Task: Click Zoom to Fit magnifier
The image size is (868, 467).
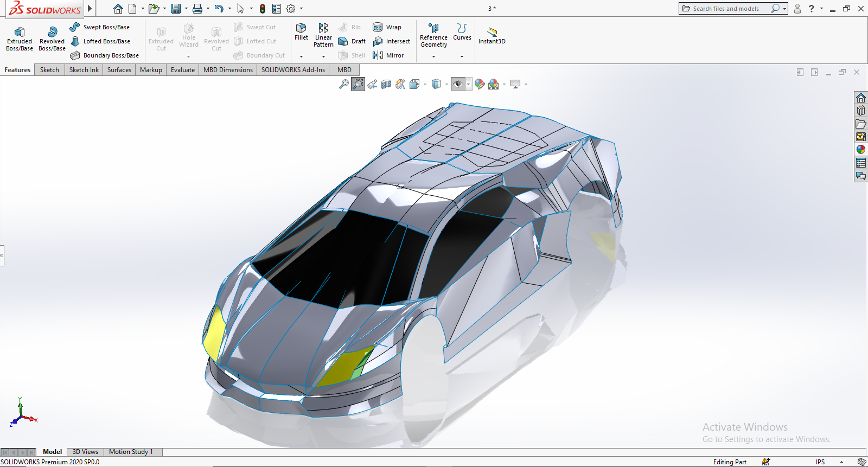Action: coord(344,84)
